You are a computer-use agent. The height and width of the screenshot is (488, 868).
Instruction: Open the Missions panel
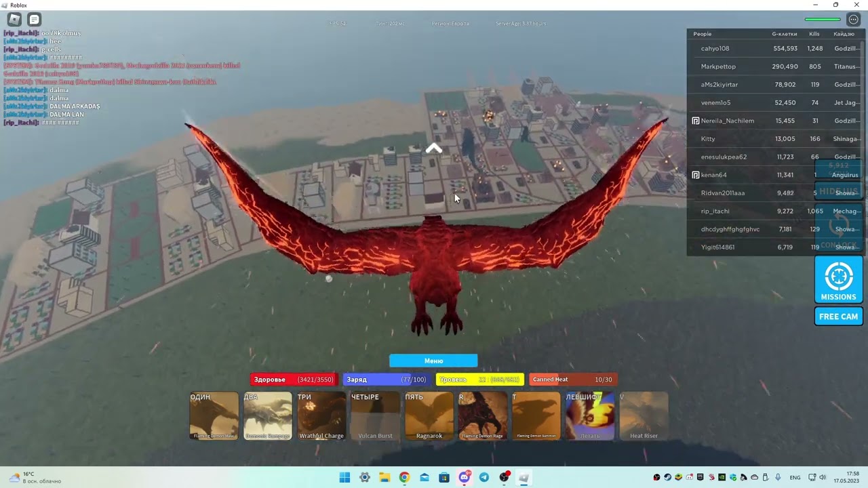838,280
